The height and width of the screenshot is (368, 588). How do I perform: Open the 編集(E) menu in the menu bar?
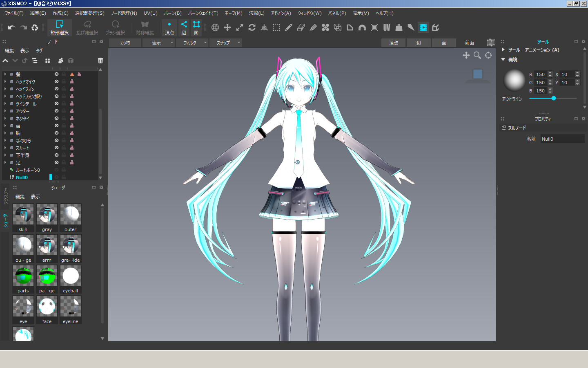[38, 13]
